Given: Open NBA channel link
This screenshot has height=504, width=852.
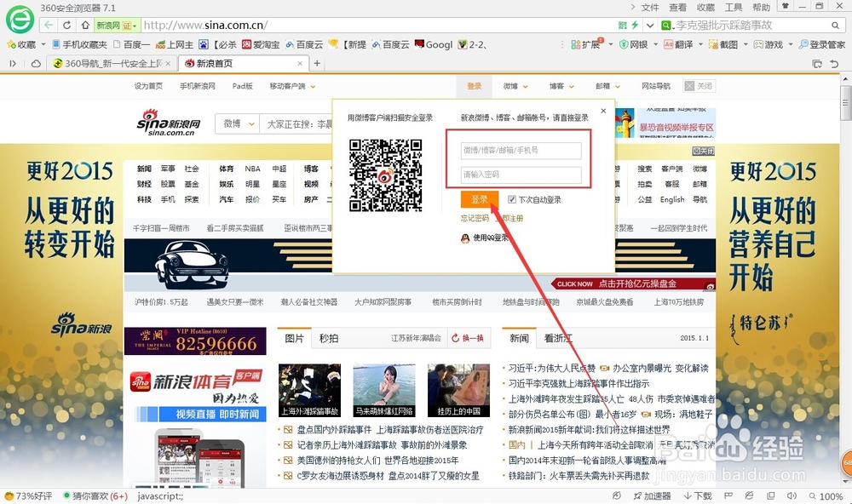Looking at the screenshot, I should (x=253, y=169).
